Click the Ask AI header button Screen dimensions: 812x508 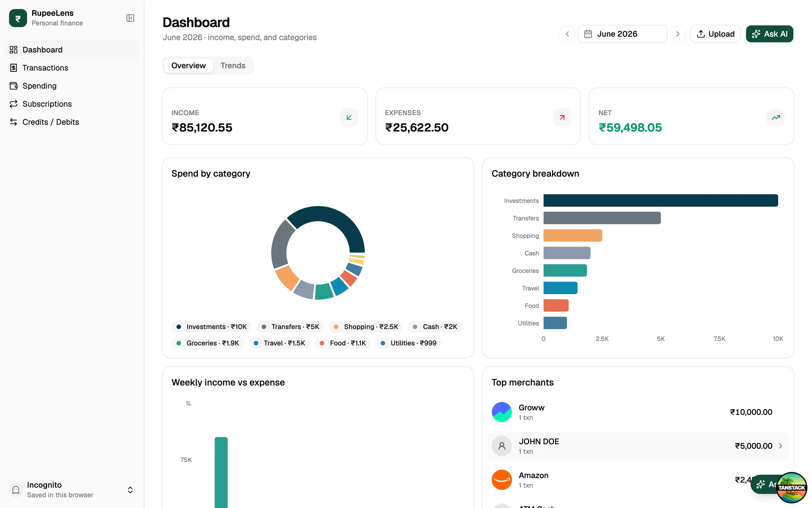769,34
